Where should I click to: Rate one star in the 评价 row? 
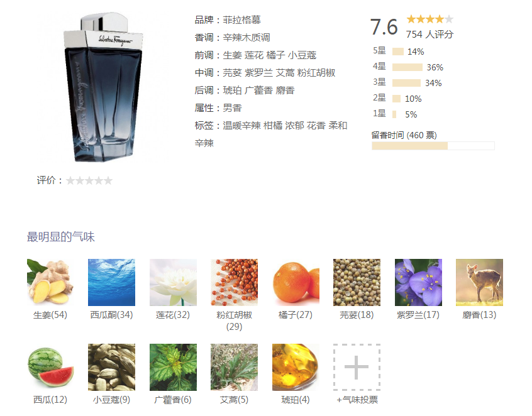tap(70, 181)
